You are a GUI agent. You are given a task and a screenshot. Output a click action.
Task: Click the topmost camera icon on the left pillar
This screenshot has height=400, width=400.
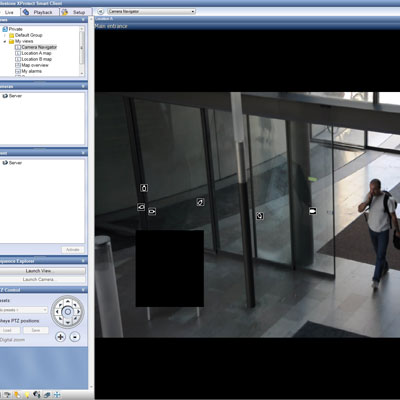point(144,188)
